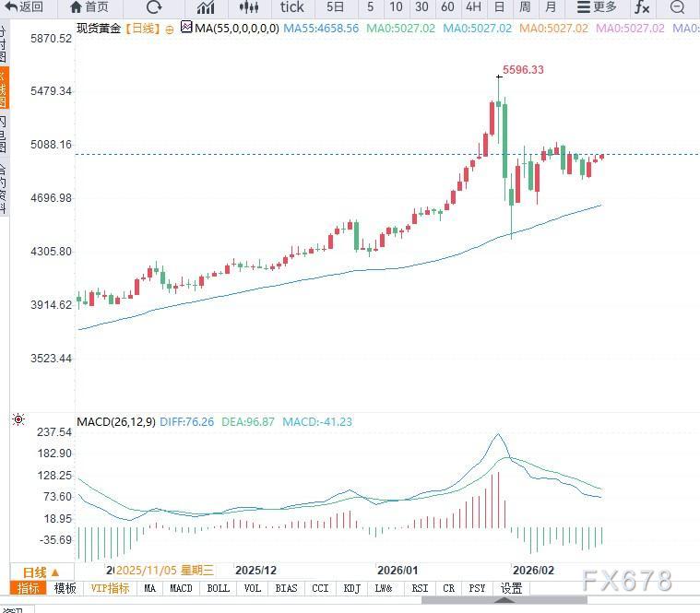Viewport: 700px width, 613px height.
Task: Click the circled plus next to 日线
Action: click(x=170, y=29)
